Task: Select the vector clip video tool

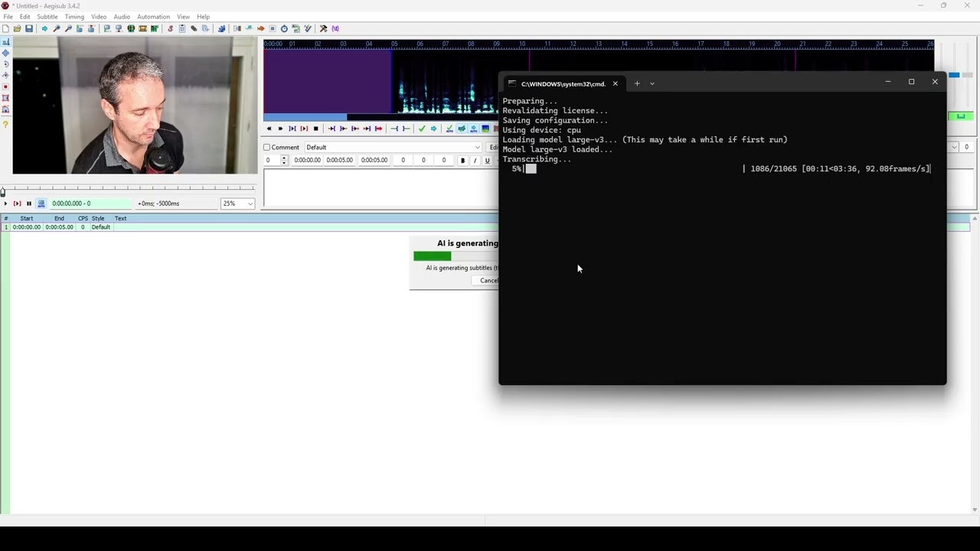Action: pyautogui.click(x=5, y=109)
